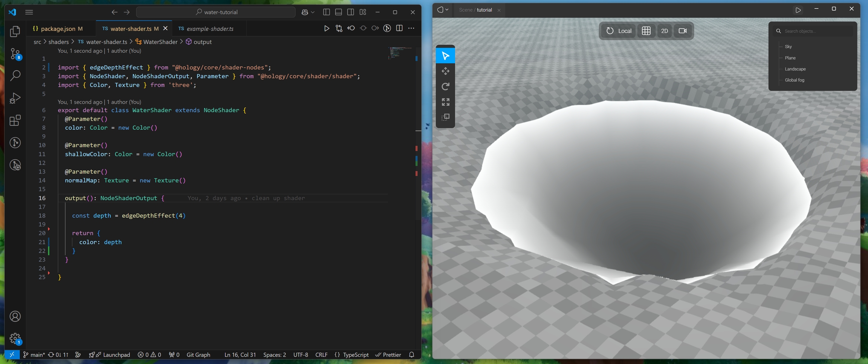
Task: Open the Copilot dropdown arrow in title bar
Action: pyautogui.click(x=313, y=12)
